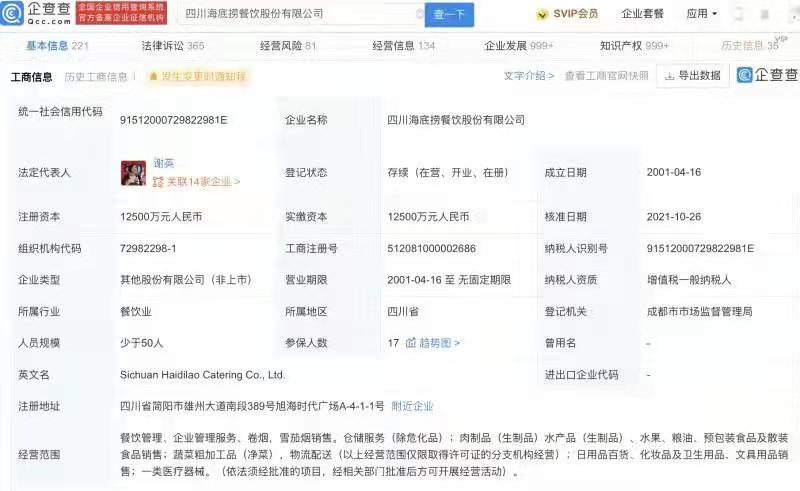Select 历史工商信息 sub-tab

[96, 77]
